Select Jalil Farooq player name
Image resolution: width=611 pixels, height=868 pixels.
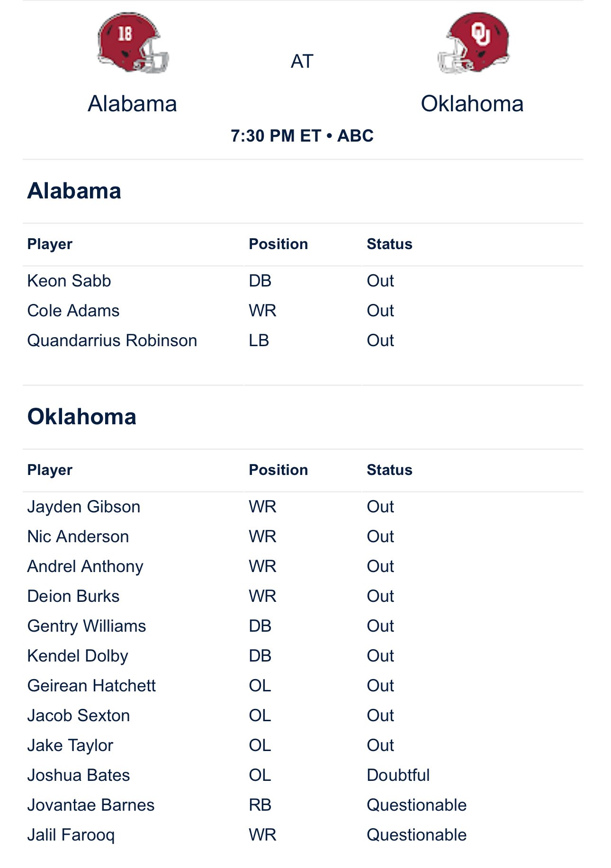71,835
